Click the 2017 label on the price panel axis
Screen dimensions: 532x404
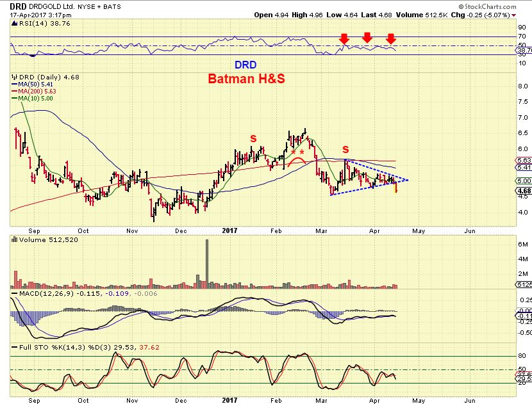(229, 230)
